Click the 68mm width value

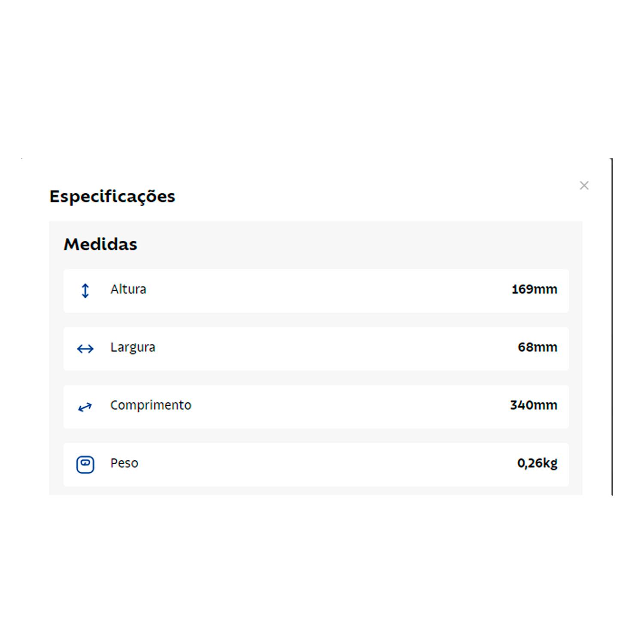(537, 347)
